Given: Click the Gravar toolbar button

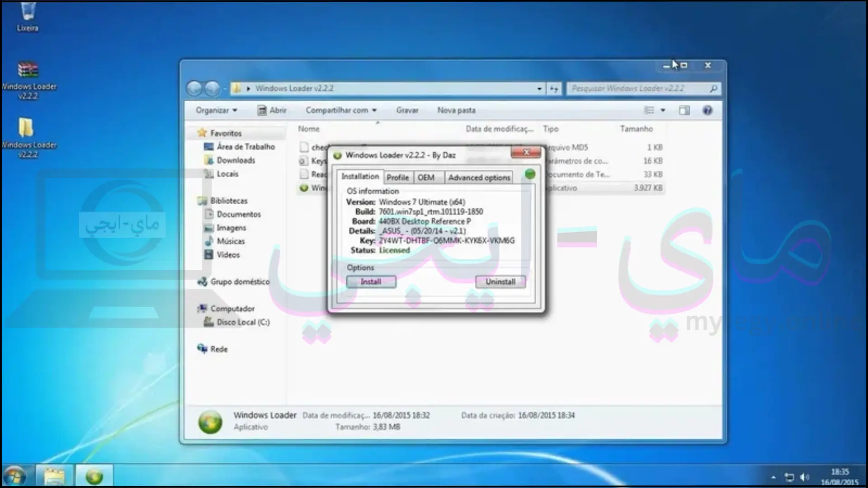Looking at the screenshot, I should tap(407, 110).
